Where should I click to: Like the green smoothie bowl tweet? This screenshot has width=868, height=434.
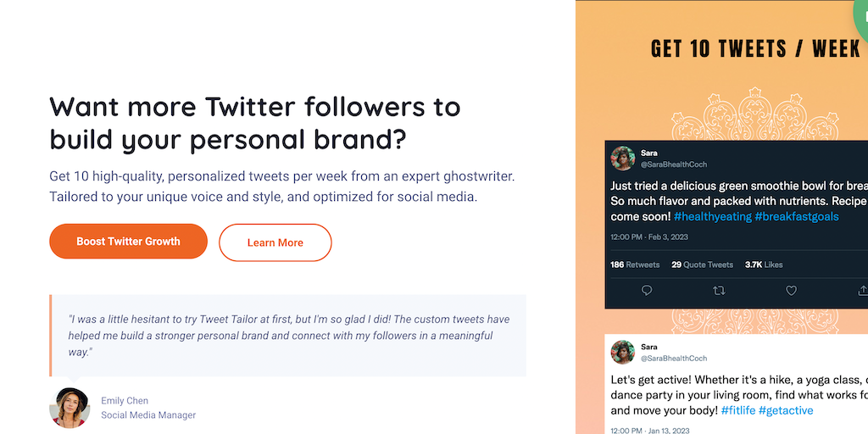pyautogui.click(x=791, y=291)
